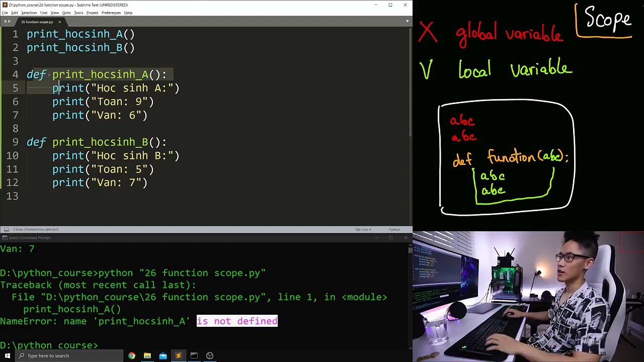
Task: Open the Selection menu
Action: pyautogui.click(x=29, y=13)
